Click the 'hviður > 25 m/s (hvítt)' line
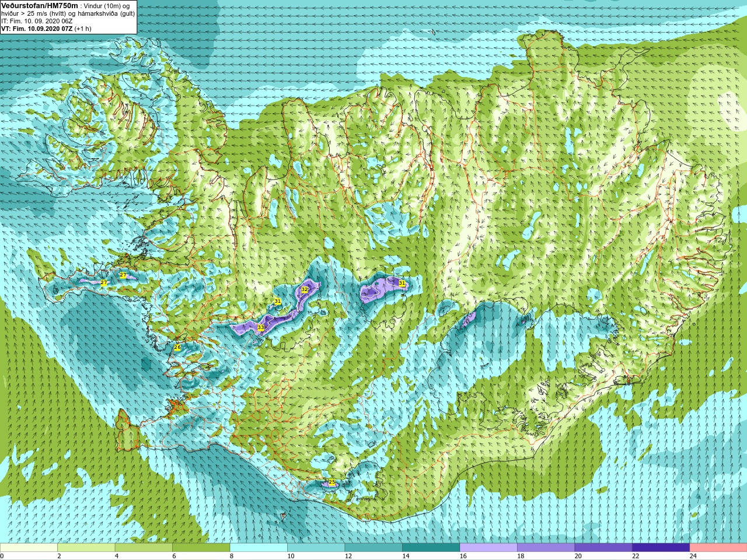Screen dimensions: 747x560 click(x=33, y=13)
